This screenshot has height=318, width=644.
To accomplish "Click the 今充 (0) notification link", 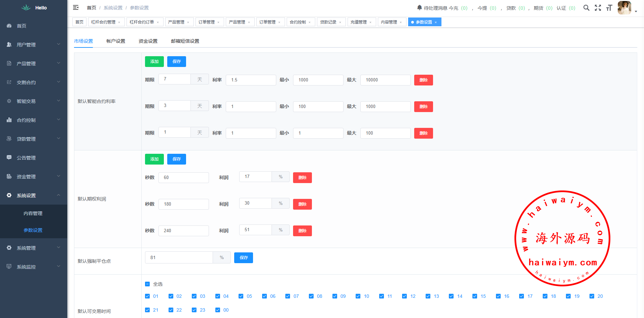I will (x=458, y=8).
